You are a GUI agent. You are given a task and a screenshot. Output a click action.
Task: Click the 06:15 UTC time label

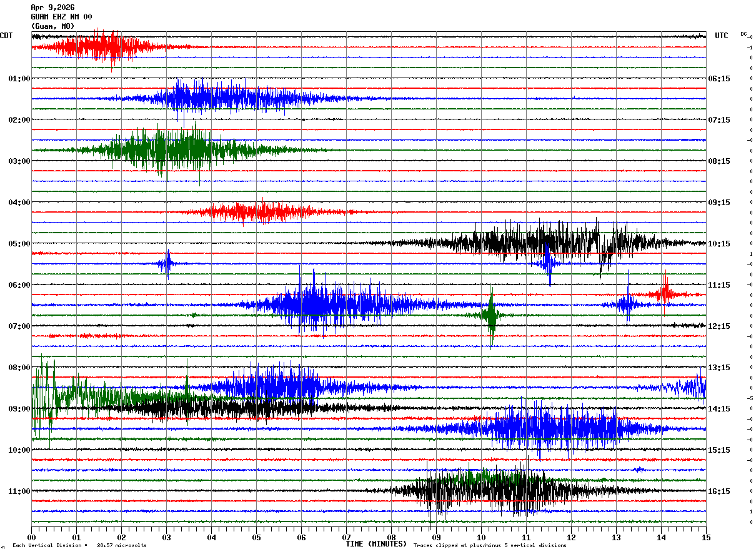pos(720,79)
